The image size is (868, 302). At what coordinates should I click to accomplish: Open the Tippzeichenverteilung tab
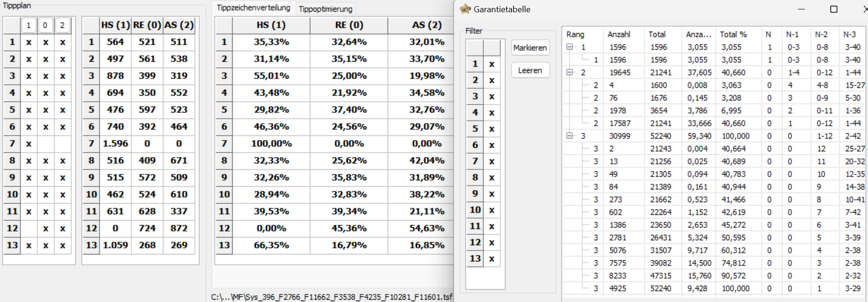click(253, 8)
